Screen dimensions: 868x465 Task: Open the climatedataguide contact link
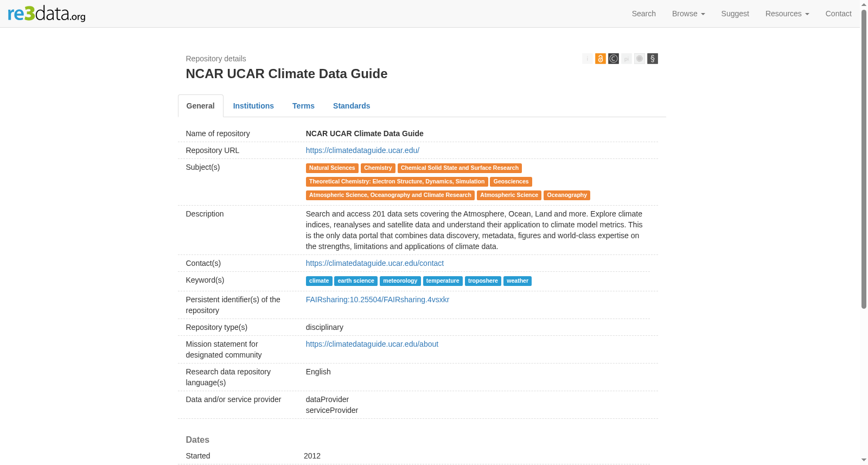point(375,263)
